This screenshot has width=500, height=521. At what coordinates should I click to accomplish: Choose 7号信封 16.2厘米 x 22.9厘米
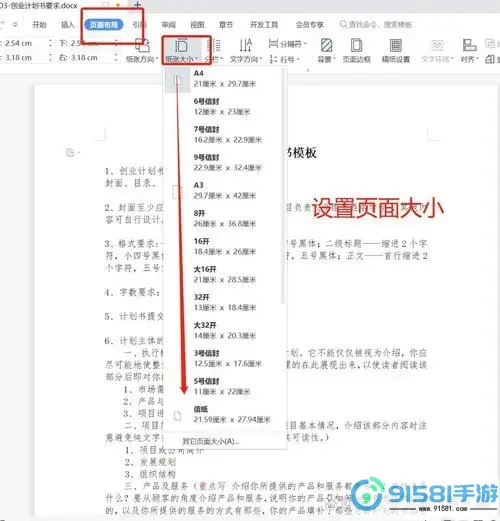coord(223,135)
